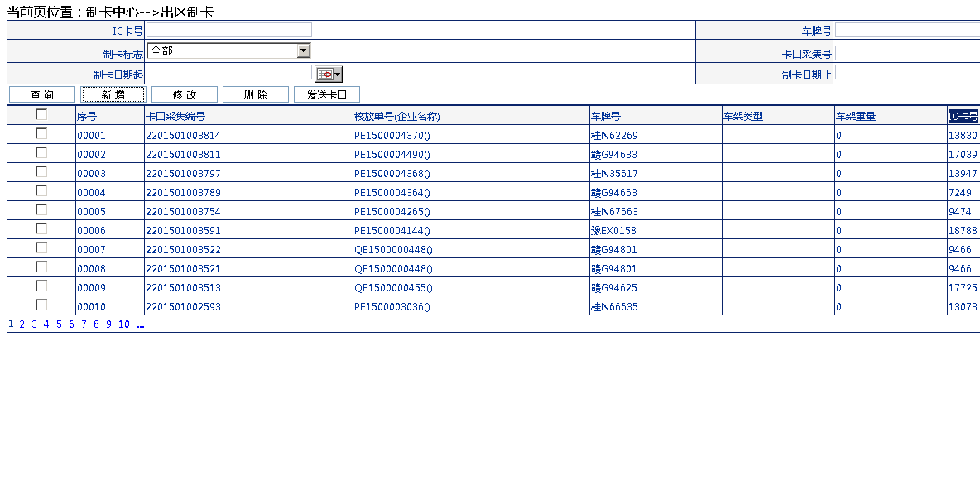Select plate number 桂N66635

click(614, 307)
